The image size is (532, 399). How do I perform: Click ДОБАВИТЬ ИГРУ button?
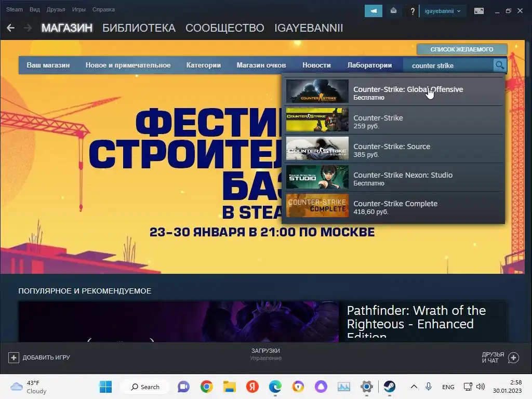39,357
